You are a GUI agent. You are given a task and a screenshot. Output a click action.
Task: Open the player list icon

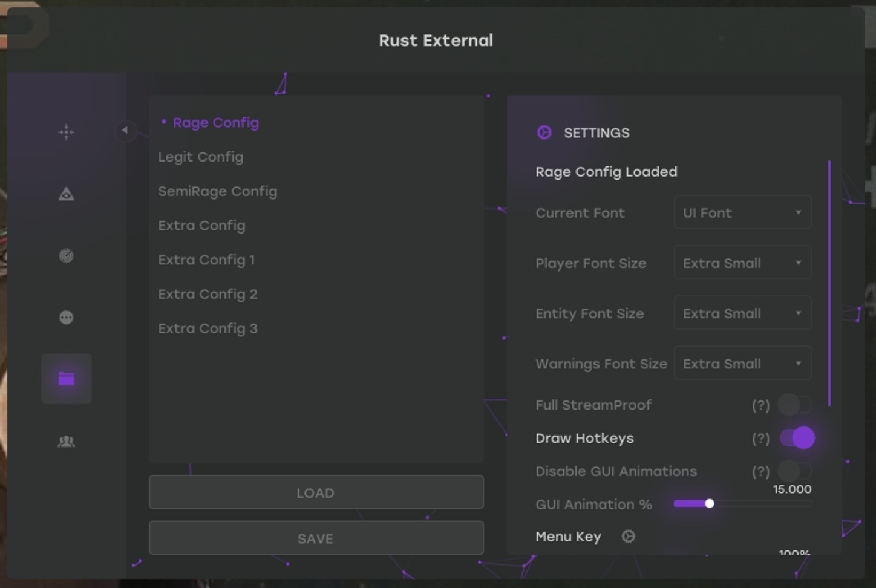pyautogui.click(x=66, y=441)
